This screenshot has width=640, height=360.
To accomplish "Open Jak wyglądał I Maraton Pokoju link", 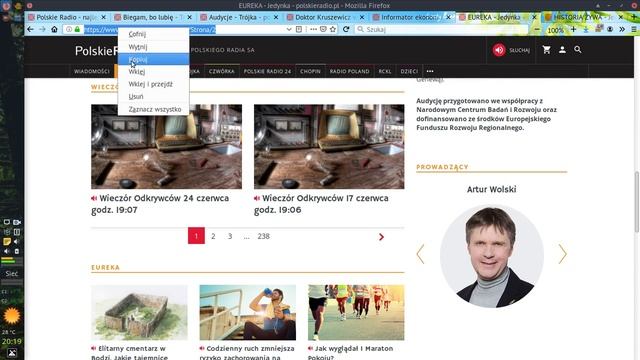I will pos(351,353).
